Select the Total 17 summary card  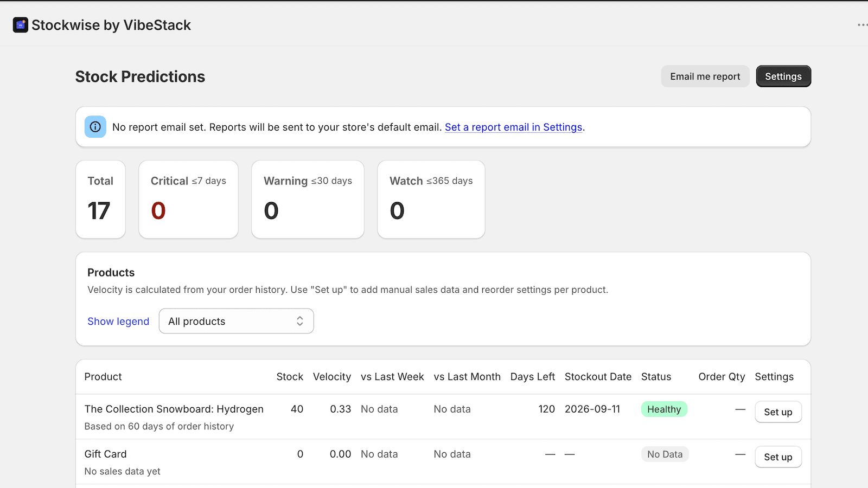tap(100, 199)
